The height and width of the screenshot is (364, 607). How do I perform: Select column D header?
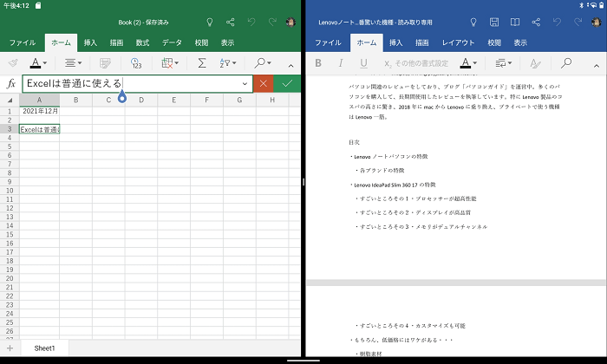click(141, 100)
